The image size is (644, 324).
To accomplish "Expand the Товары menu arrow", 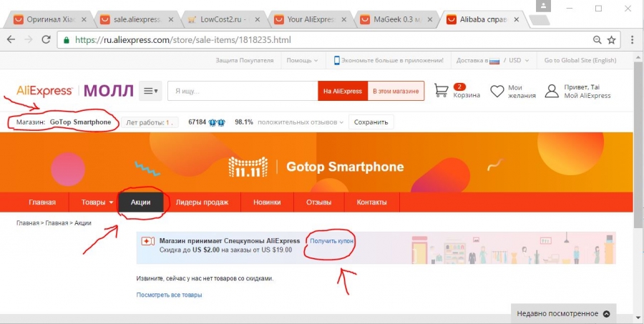I will [112, 202].
